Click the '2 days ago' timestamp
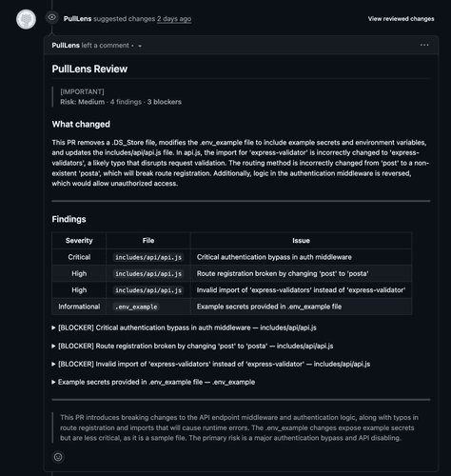451x476 pixels. pos(174,19)
